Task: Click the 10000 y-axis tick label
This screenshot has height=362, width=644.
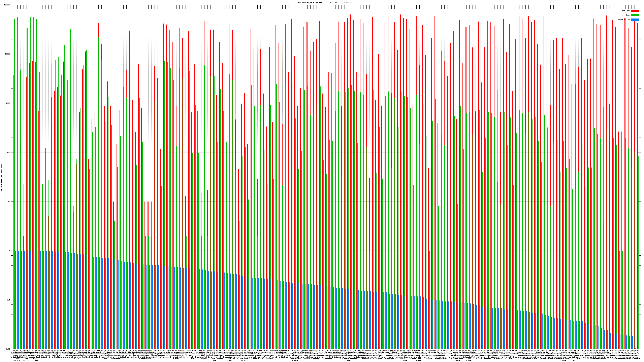Action: coord(8,54)
